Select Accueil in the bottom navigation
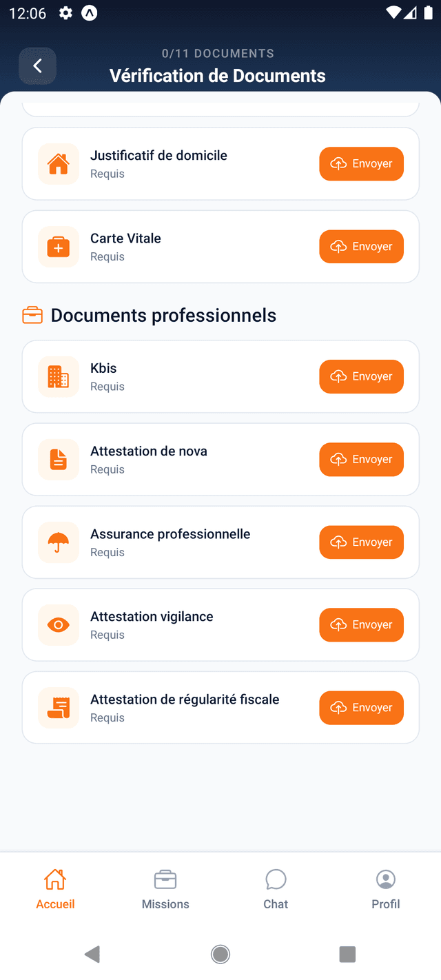441x980 pixels. coord(55,888)
